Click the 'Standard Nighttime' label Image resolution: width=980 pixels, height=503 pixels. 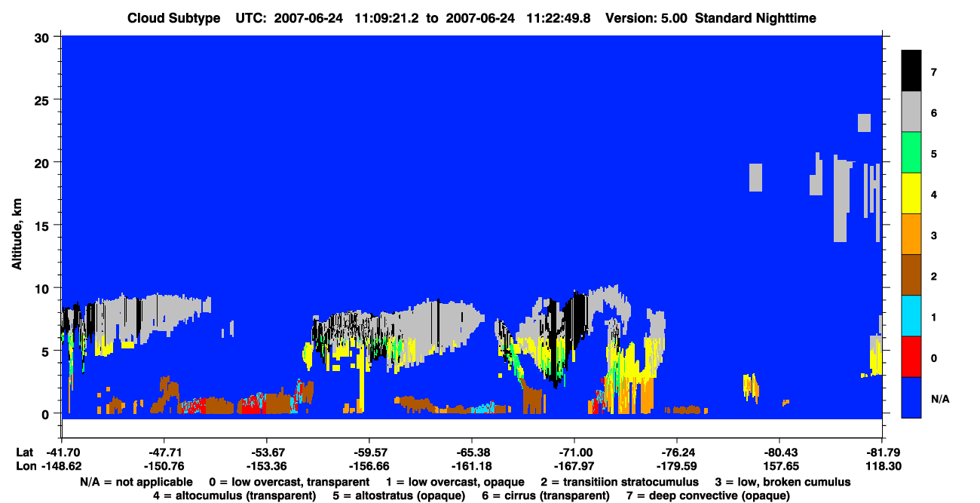coord(755,18)
